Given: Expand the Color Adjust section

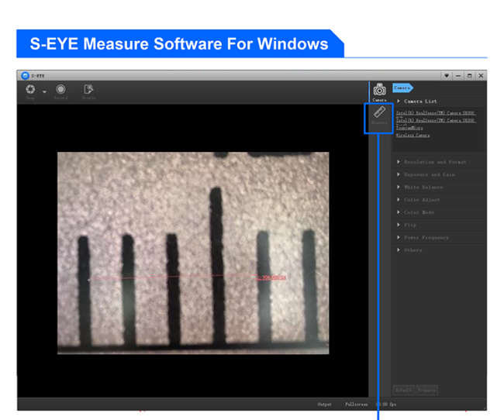Looking at the screenshot, I should 421,200.
